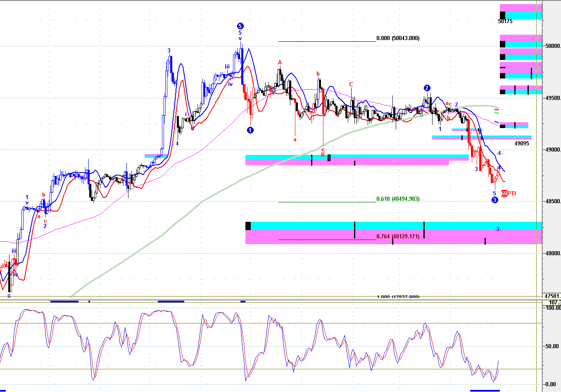Click the 50175 price target label
The height and width of the screenshot is (392, 561).
tap(505, 21)
